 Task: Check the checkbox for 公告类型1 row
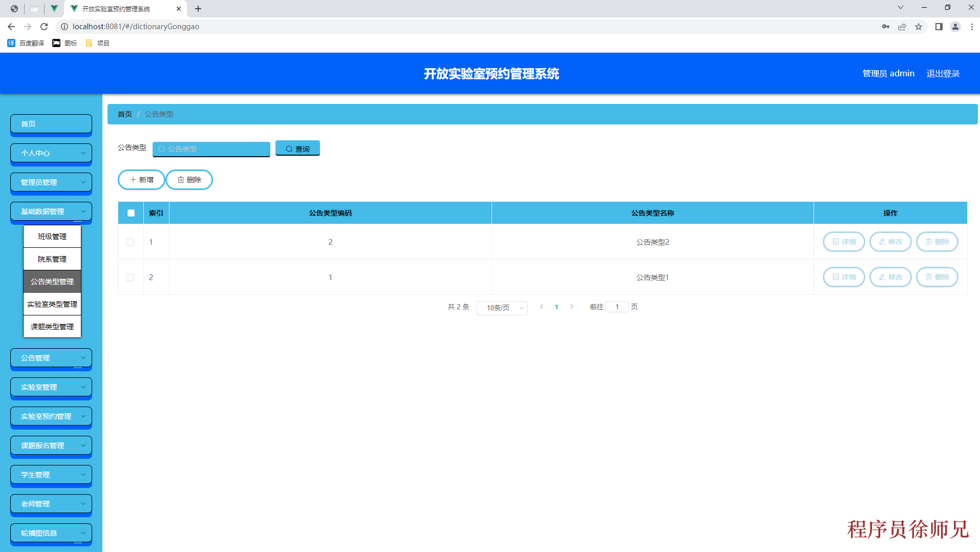[131, 277]
